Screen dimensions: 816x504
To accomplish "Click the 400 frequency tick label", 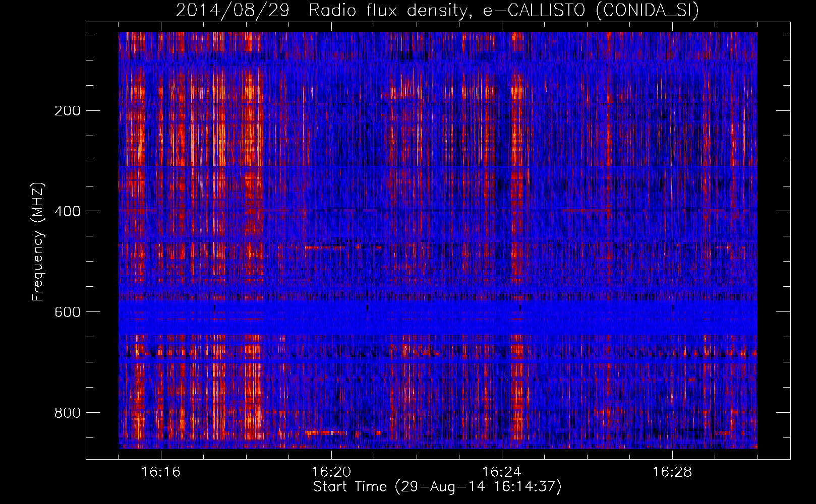I will [67, 211].
